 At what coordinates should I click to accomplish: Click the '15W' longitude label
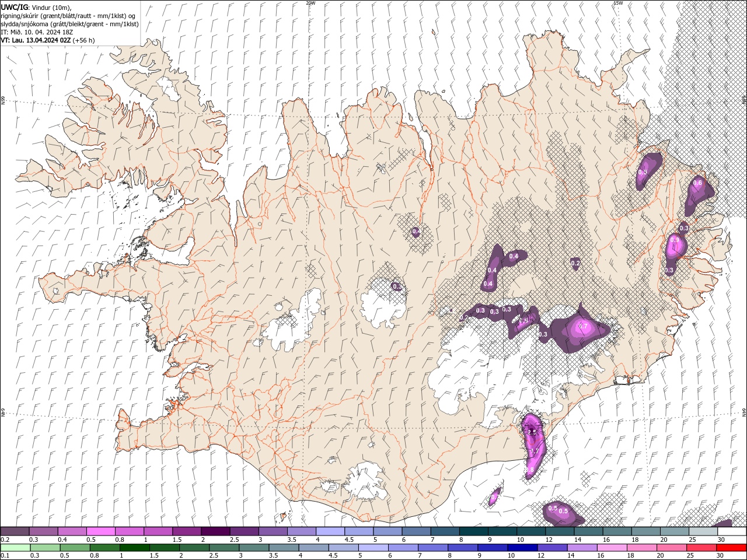pos(618,3)
